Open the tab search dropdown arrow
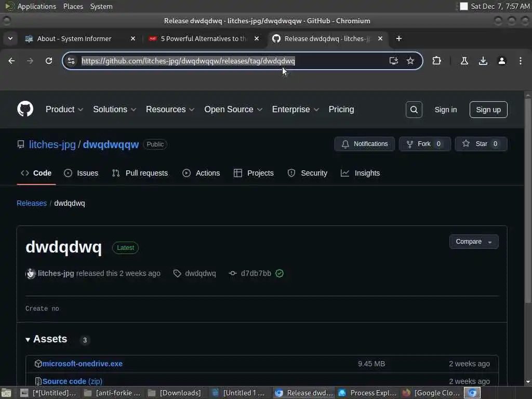Screen dimensions: 532x399 pos(10,38)
